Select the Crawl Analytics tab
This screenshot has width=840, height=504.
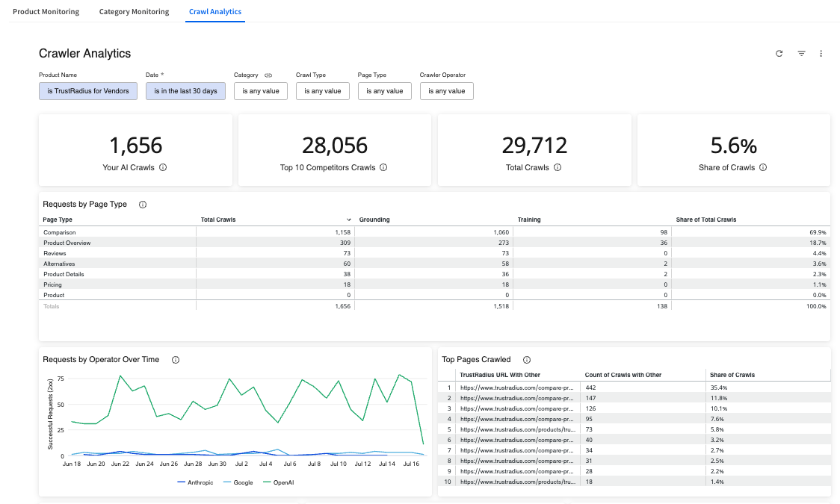coord(214,11)
